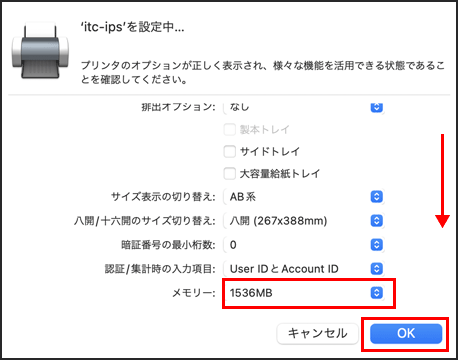Open the 八開/十六開のサイズ切り替え dropdown
The image size is (458, 360).
pos(304,221)
